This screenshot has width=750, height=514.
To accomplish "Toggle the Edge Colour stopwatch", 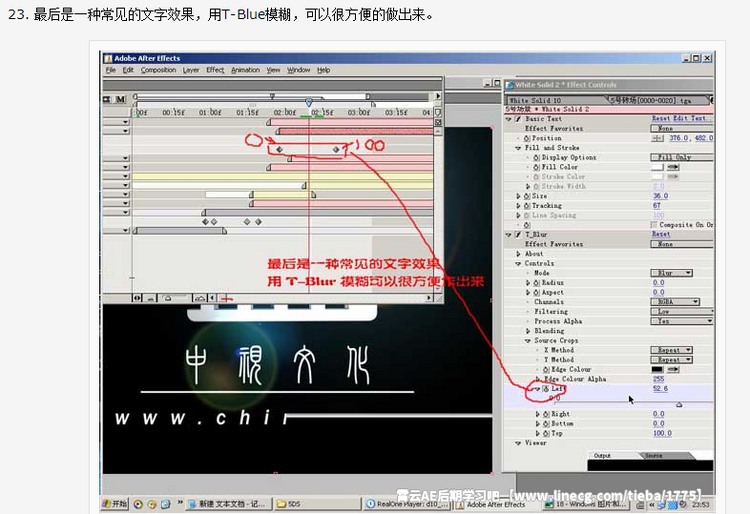I will [x=546, y=369].
